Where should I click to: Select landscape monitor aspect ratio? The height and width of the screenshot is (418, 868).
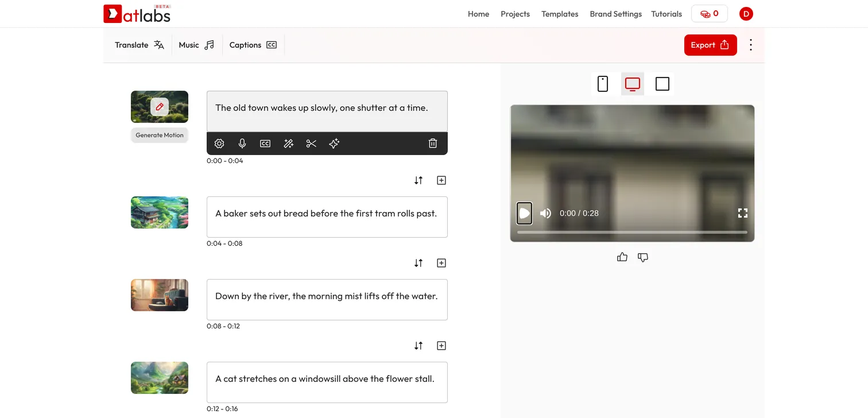coord(633,84)
